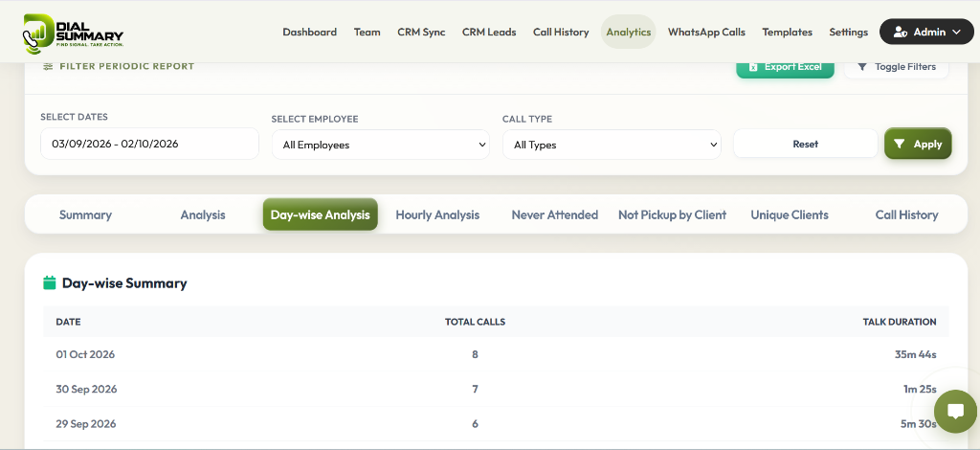Image resolution: width=980 pixels, height=450 pixels.
Task: Click total calls value 7
Action: (x=475, y=389)
